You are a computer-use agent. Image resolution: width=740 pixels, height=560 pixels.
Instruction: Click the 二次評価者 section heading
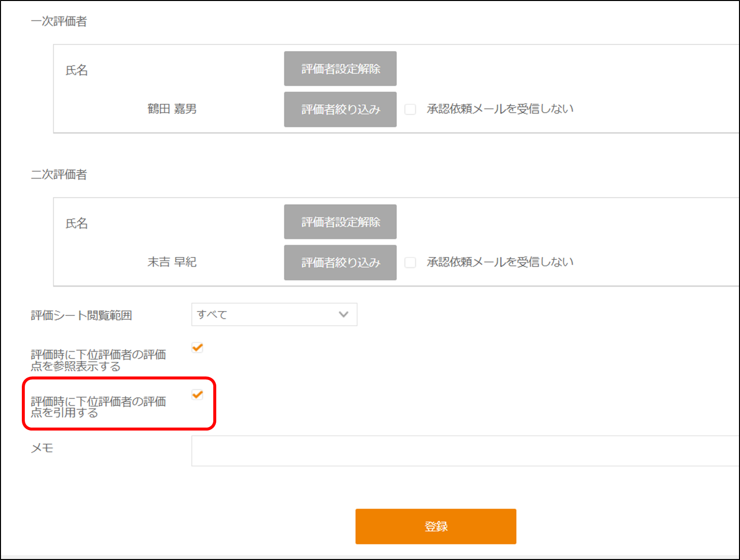tap(59, 175)
